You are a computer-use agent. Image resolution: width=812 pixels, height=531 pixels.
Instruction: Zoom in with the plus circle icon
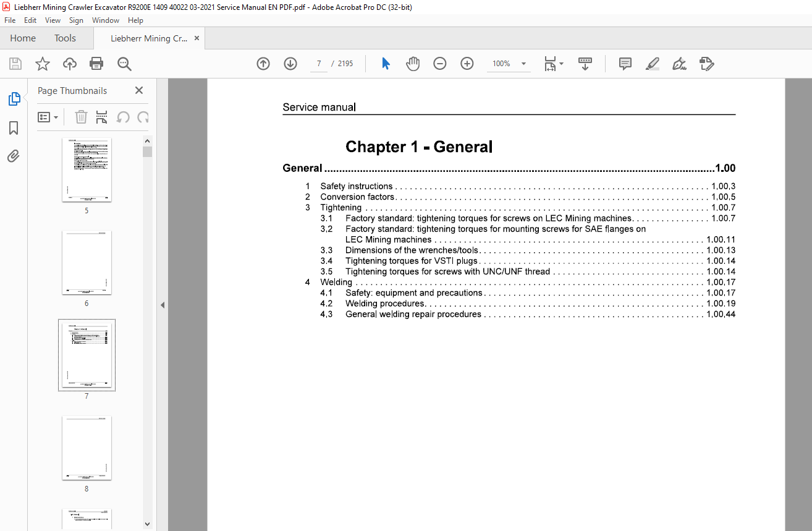click(x=467, y=64)
